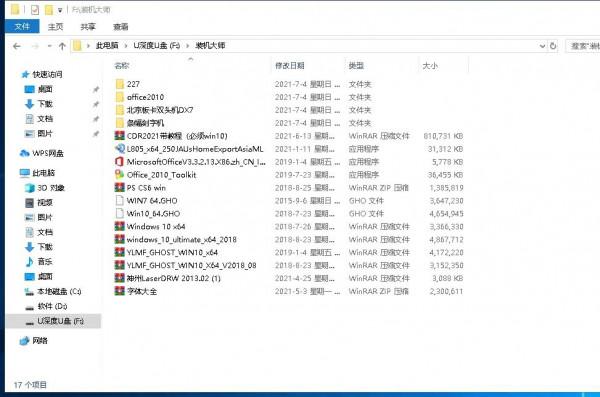Expand the address bar history dropdown
This screenshot has width=600, height=397.
[542, 46]
